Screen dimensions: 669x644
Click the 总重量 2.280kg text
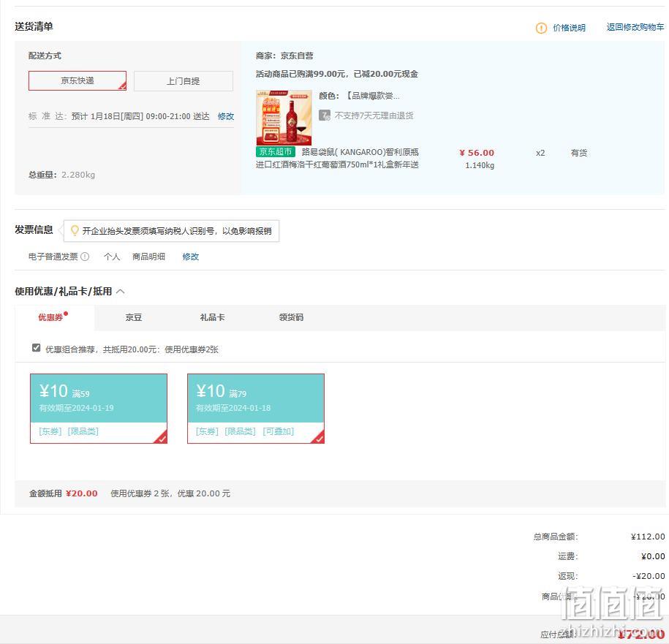click(x=62, y=175)
